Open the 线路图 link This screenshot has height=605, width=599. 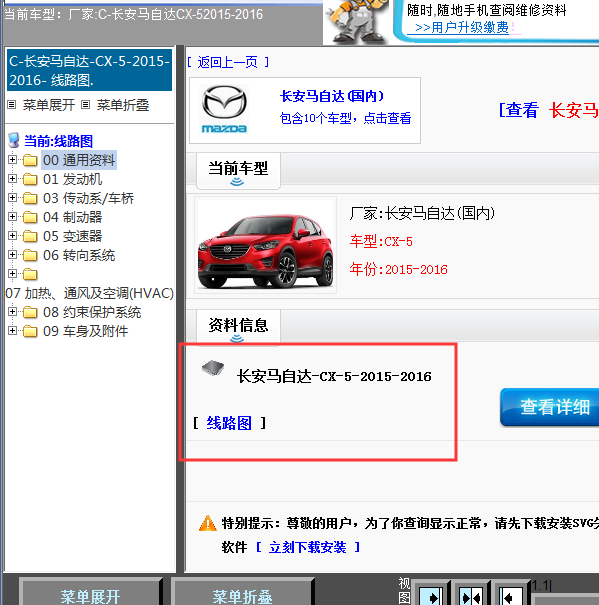pos(229,423)
